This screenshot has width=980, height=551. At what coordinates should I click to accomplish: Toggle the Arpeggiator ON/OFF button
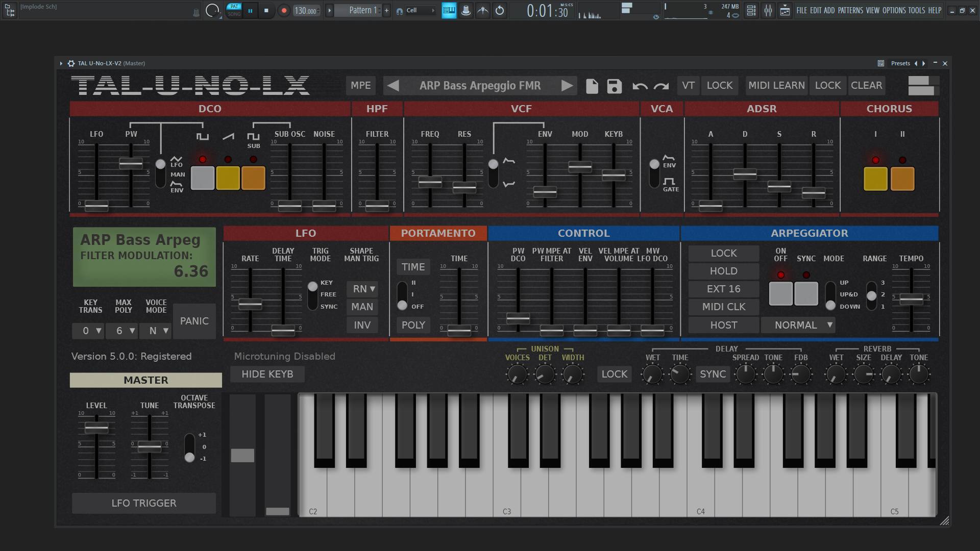tap(780, 294)
